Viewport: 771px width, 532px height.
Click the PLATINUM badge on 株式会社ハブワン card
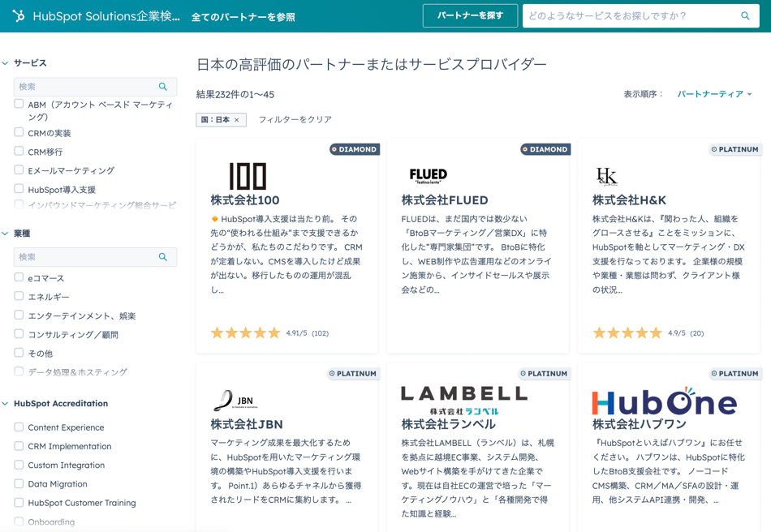click(x=735, y=374)
